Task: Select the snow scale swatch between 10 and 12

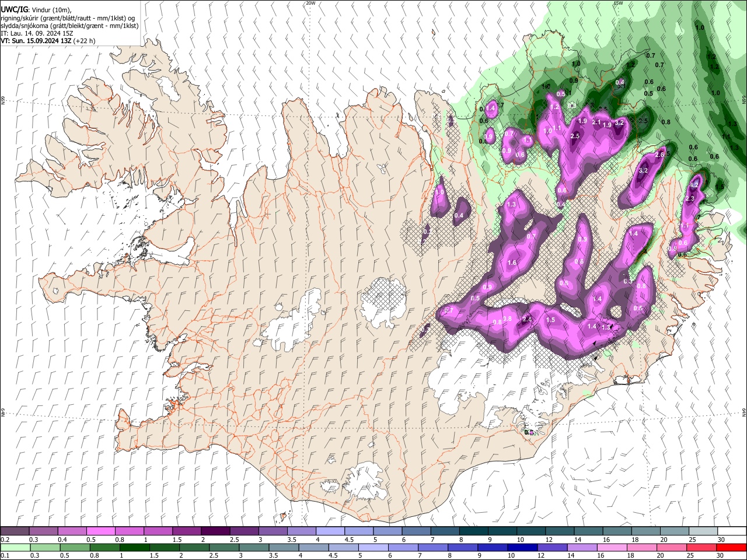Action: (x=531, y=531)
